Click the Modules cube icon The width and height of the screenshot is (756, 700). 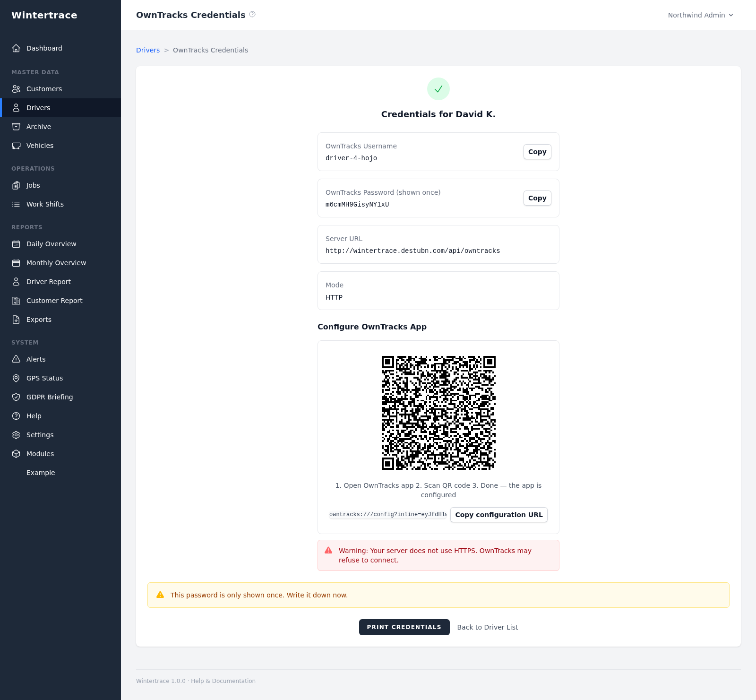coord(16,454)
